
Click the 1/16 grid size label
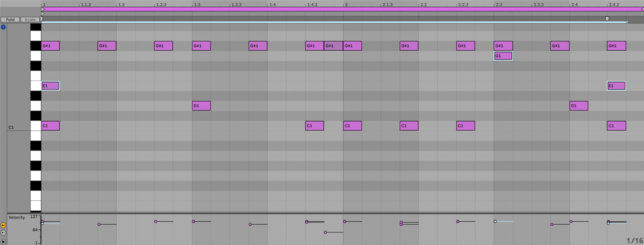click(634, 241)
